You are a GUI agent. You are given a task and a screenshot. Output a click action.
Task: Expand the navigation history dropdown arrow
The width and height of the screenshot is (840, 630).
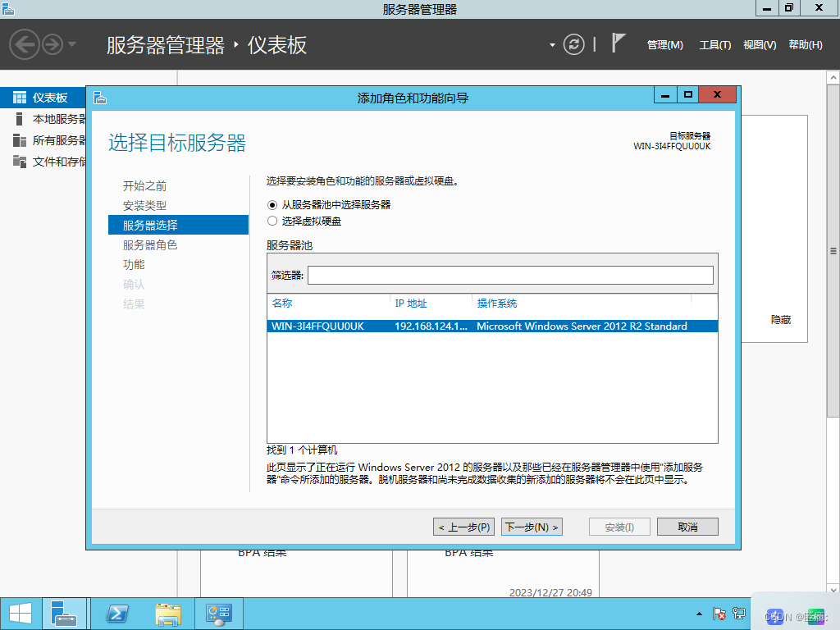[72, 44]
